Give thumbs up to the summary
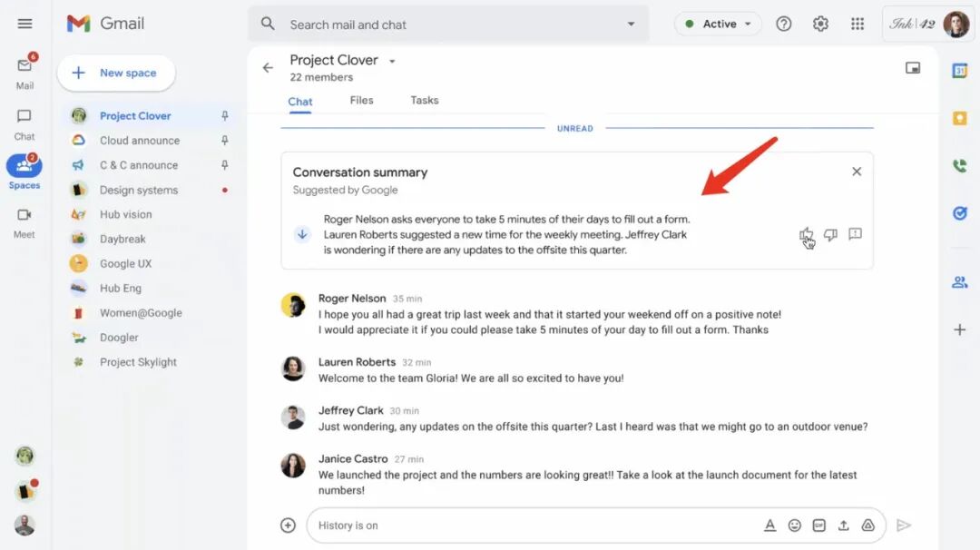The height and width of the screenshot is (550, 980). (807, 235)
